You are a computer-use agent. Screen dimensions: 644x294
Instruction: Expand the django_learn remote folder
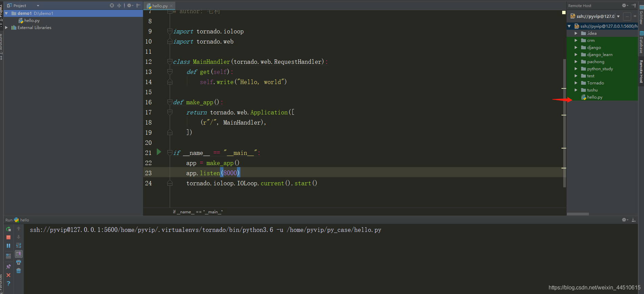pos(576,54)
